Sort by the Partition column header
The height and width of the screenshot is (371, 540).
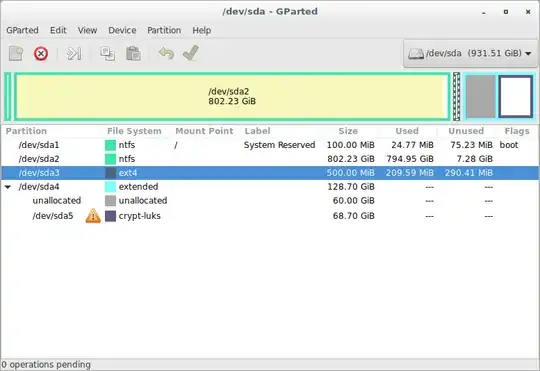(x=26, y=131)
